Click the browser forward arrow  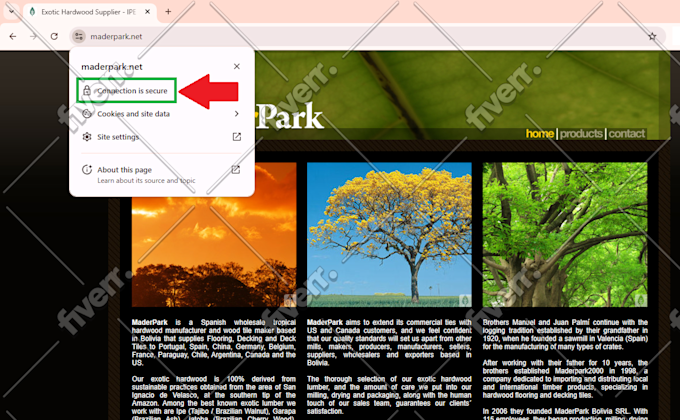(x=33, y=36)
